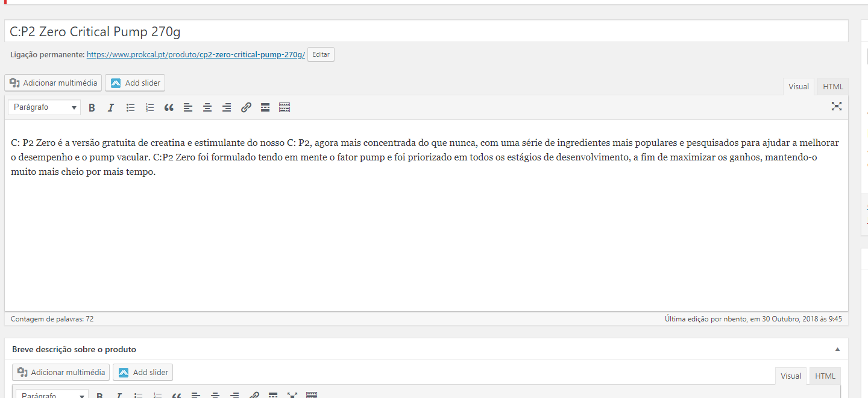Viewport: 868px width, 398px height.
Task: Apply blockquote in main editor toolbar
Action: point(169,107)
